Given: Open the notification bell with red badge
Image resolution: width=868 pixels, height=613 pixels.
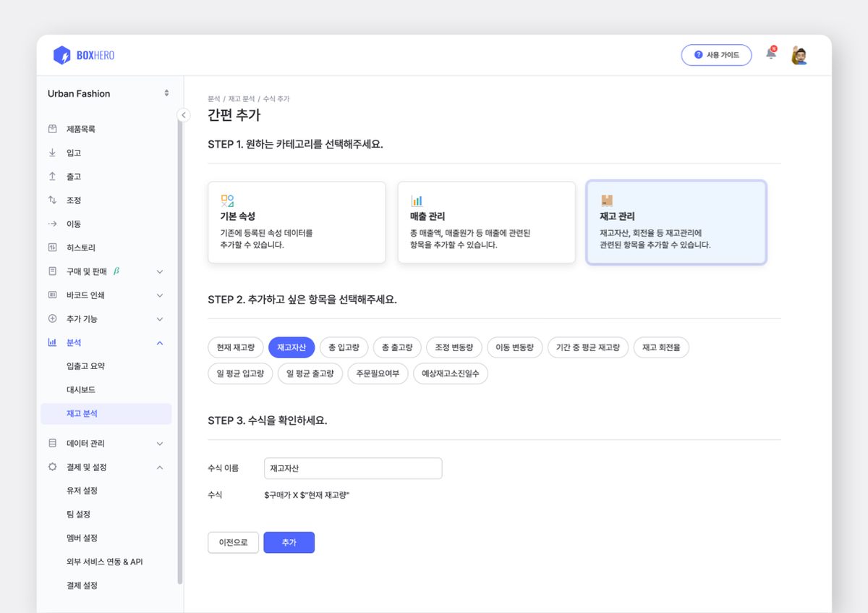Looking at the screenshot, I should (770, 54).
